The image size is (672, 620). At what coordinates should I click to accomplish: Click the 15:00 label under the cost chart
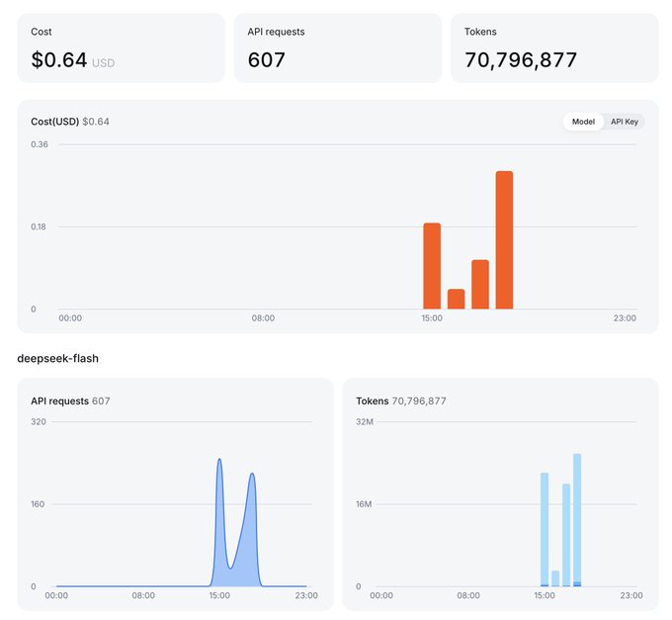(432, 318)
